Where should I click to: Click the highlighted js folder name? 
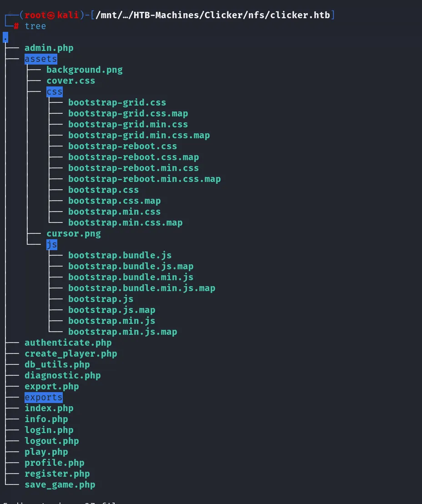(52, 245)
